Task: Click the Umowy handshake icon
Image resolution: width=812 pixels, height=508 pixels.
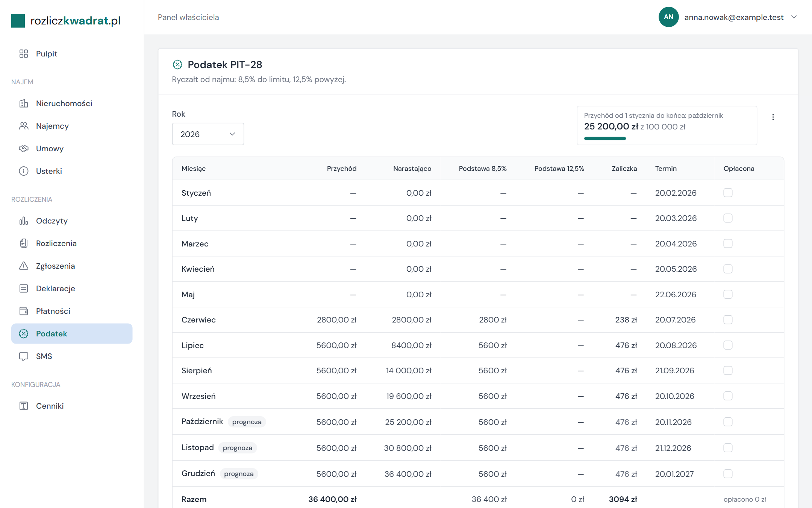Action: tap(24, 149)
